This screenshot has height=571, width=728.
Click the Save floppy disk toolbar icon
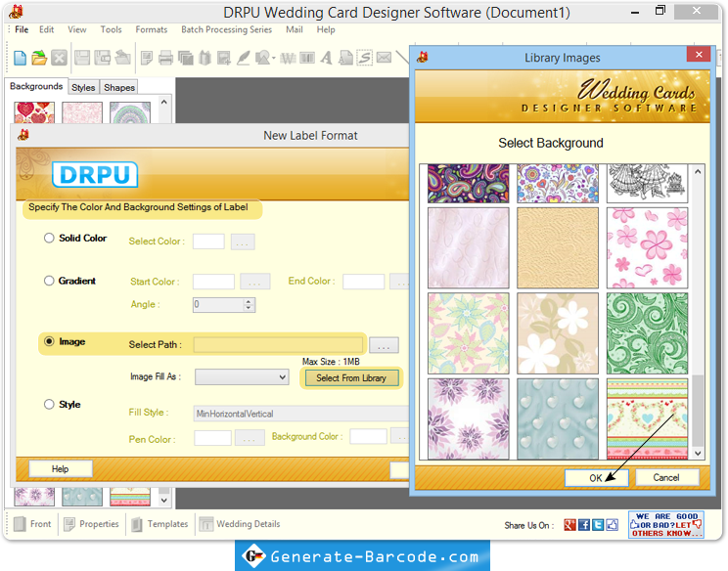pyautogui.click(x=82, y=58)
